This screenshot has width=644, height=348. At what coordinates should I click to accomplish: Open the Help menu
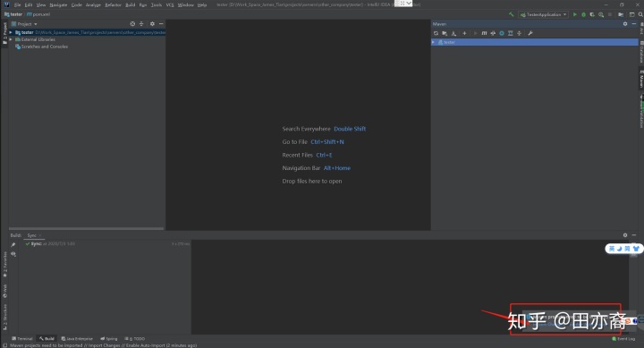202,5
